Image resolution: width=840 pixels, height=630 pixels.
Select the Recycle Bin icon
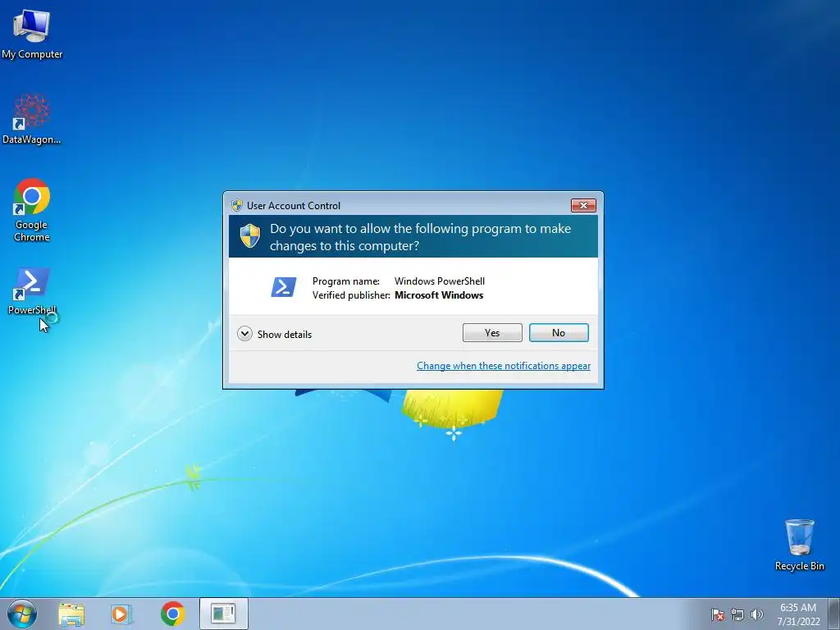(x=799, y=545)
